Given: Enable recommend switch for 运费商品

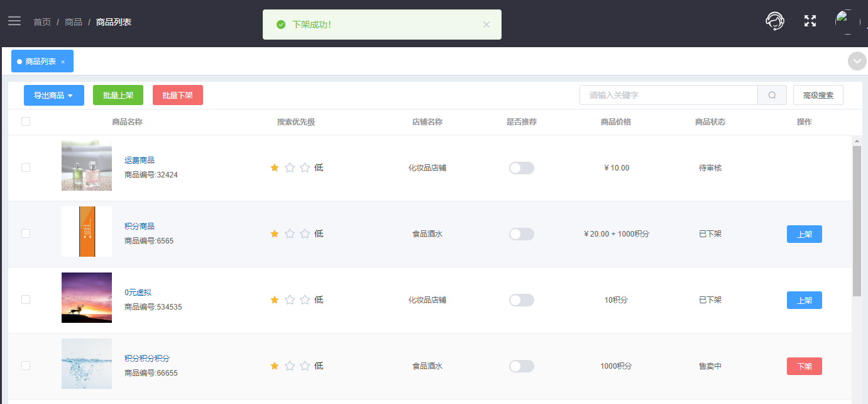Looking at the screenshot, I should tap(522, 168).
